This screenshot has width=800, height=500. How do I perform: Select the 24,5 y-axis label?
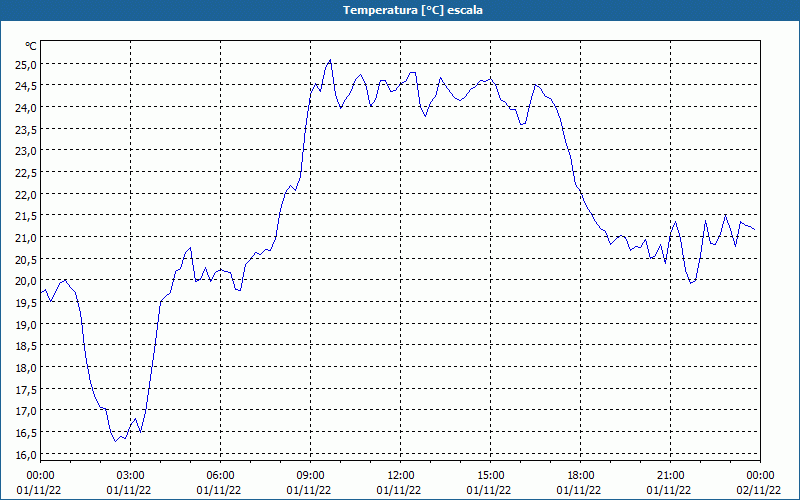[x=27, y=86]
